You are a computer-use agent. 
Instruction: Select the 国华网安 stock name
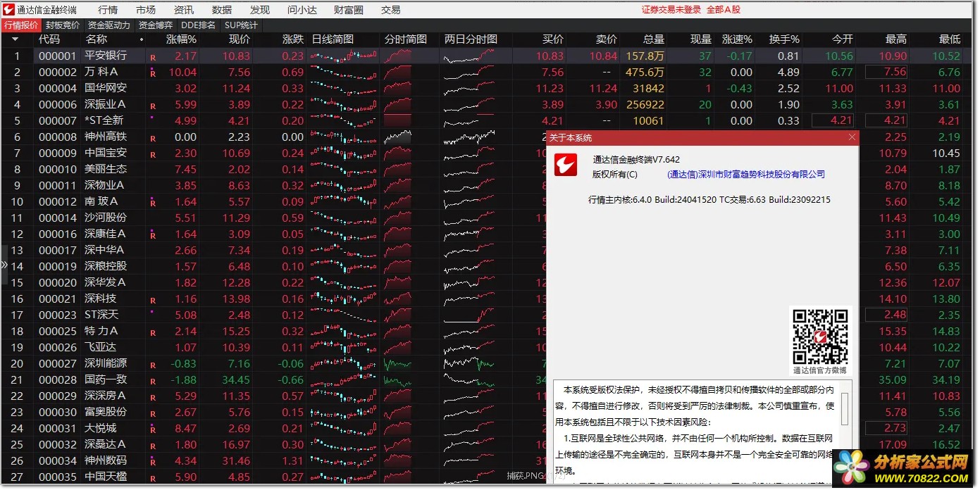[106, 88]
